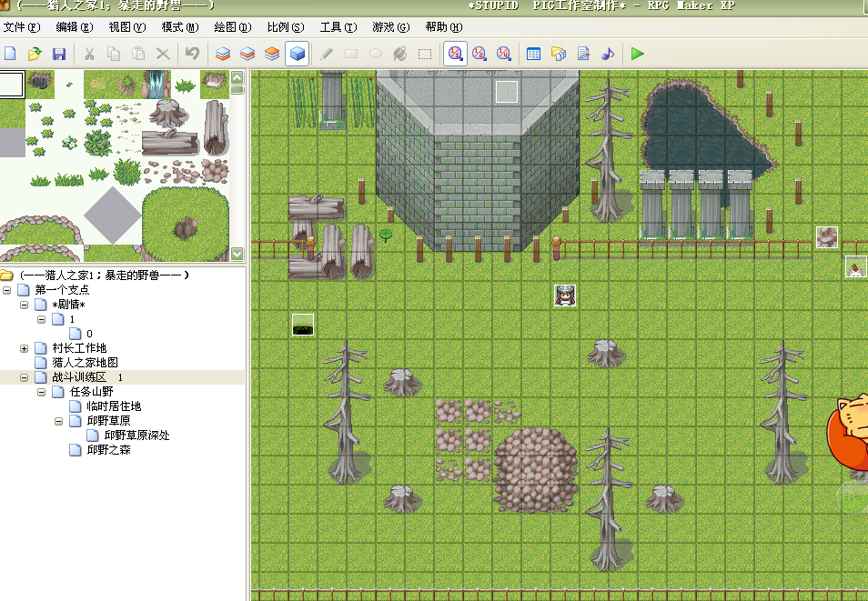Pick the gray diamond tile in palette

coord(113,215)
